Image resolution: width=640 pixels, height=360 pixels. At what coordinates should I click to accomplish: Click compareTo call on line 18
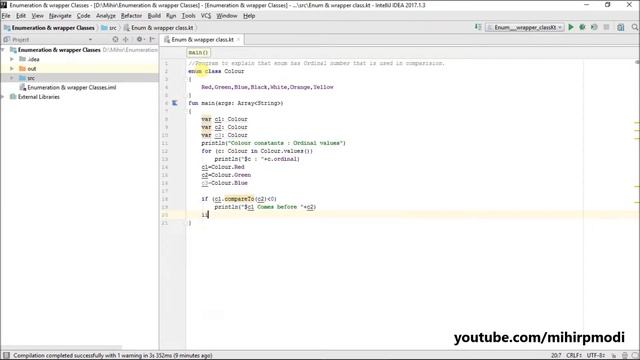click(x=239, y=199)
